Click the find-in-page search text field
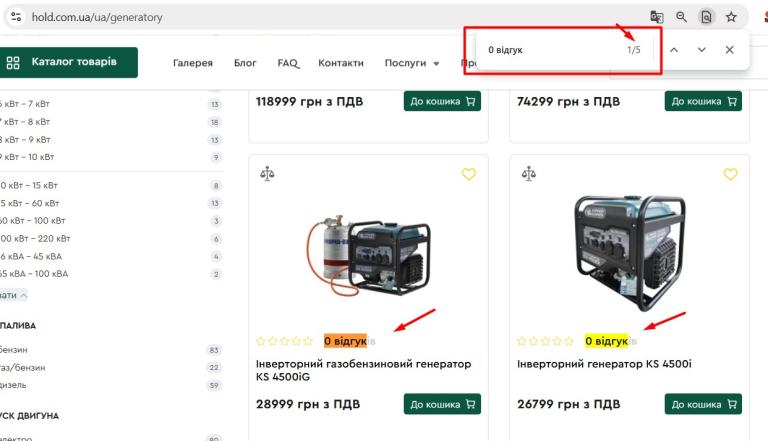The image size is (768, 441). tap(551, 50)
